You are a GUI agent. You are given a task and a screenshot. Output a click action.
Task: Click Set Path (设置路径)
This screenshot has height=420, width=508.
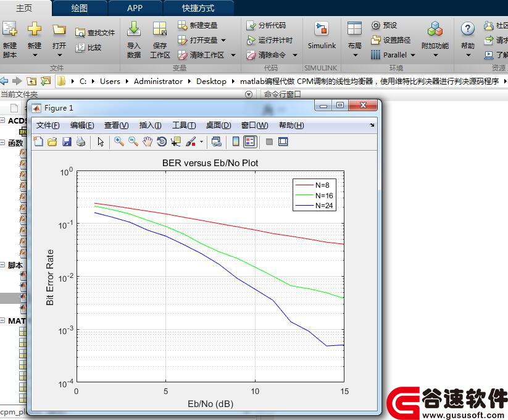pos(391,40)
